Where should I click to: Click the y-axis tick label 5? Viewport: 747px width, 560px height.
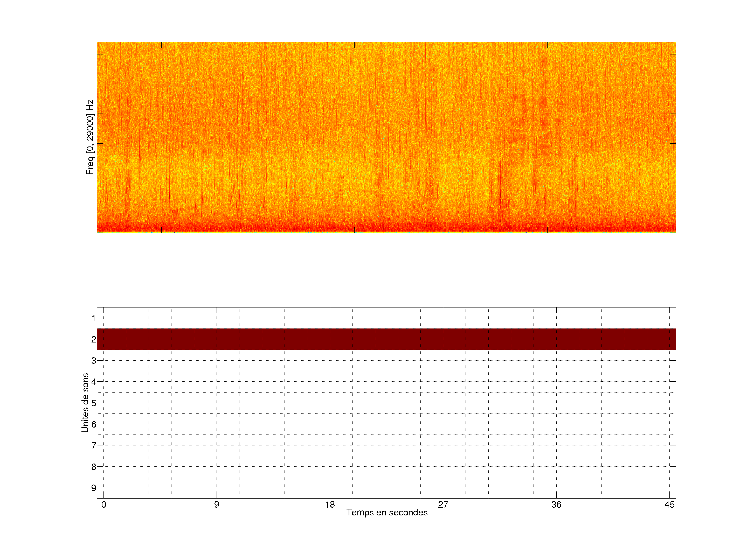point(94,403)
